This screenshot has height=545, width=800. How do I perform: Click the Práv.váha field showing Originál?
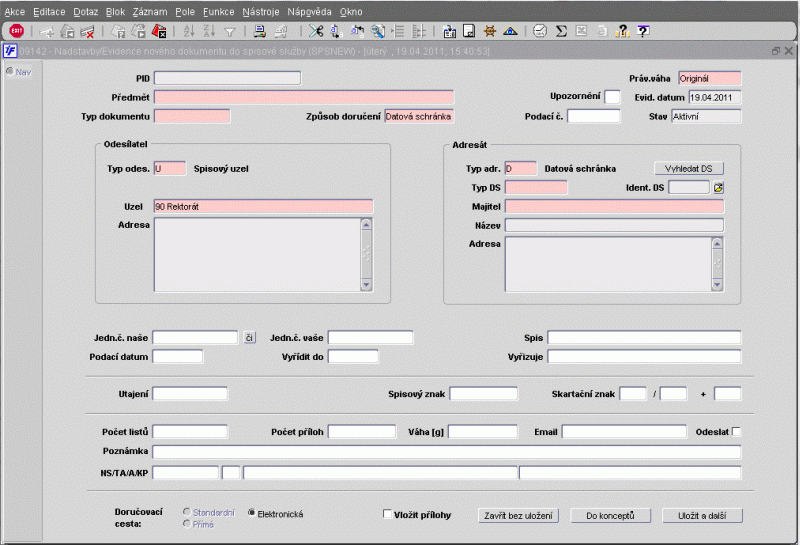[709, 78]
